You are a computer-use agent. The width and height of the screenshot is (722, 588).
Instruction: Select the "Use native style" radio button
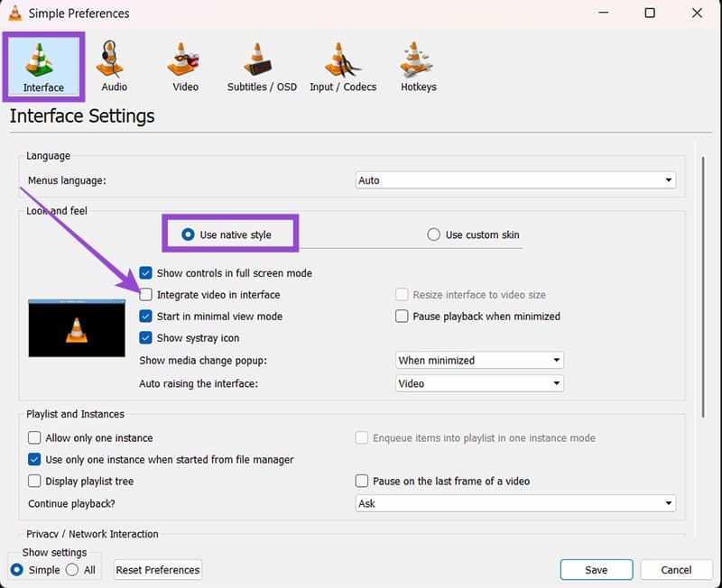coord(188,234)
